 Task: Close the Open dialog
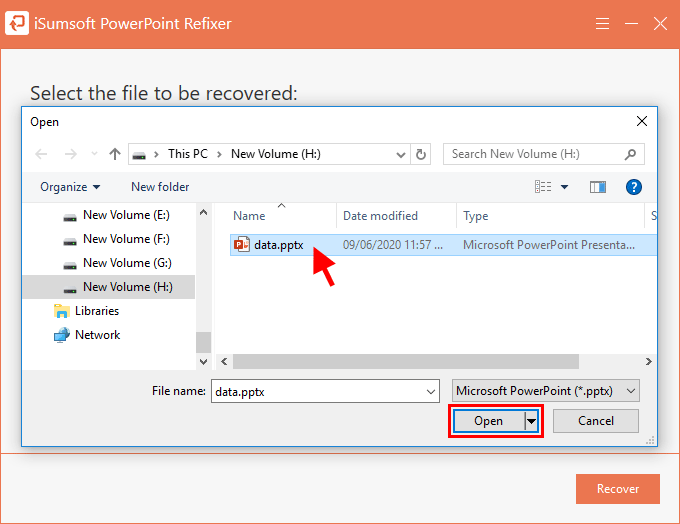coord(642,121)
